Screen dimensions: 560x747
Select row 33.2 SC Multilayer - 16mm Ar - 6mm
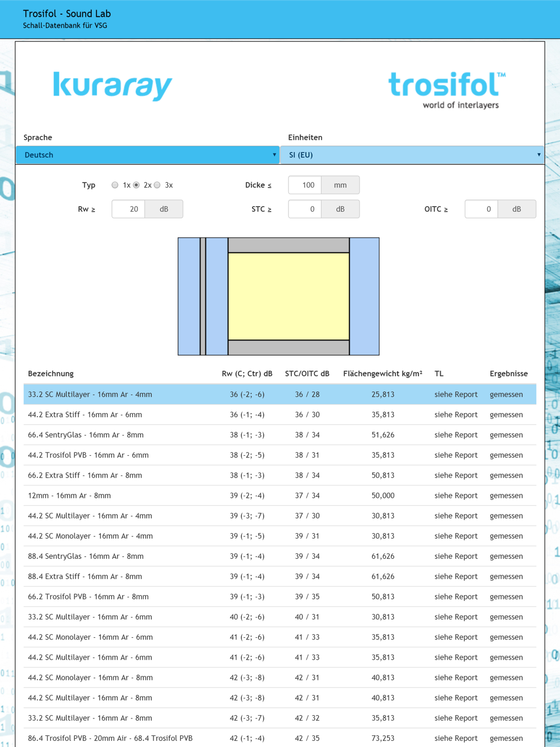[280, 617]
